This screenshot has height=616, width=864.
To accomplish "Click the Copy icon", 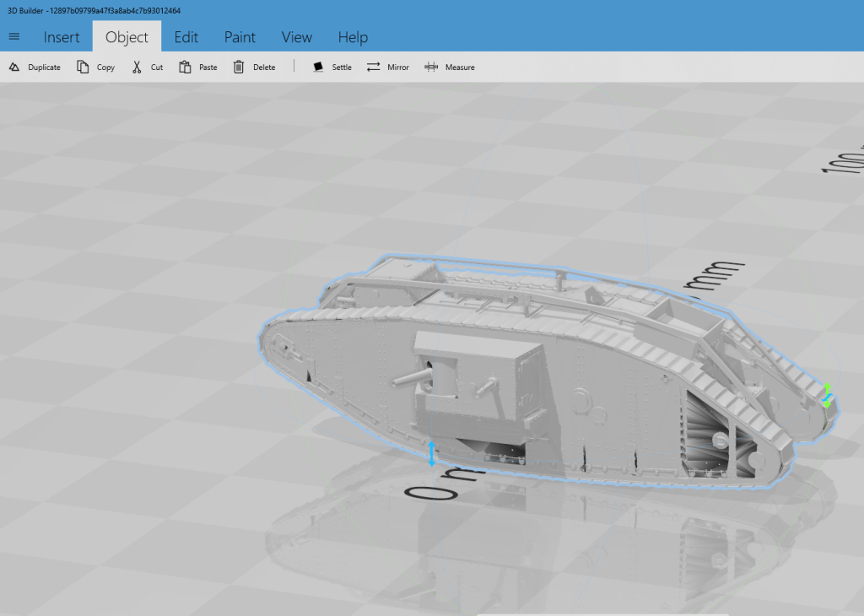I will 83,67.
